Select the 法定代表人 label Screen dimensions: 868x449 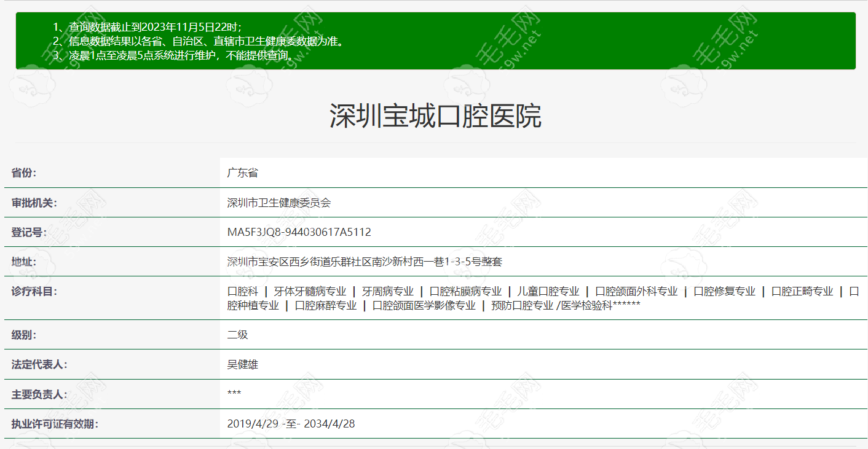pos(39,365)
